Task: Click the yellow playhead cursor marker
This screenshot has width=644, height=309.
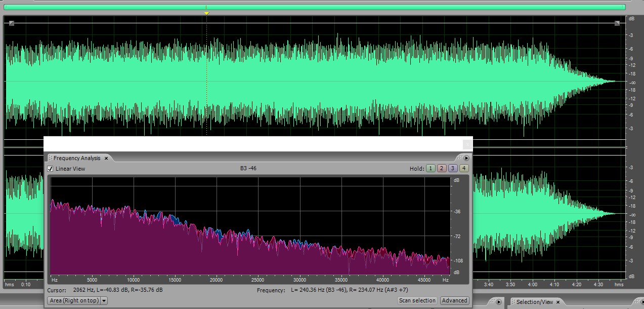Action: [206, 13]
